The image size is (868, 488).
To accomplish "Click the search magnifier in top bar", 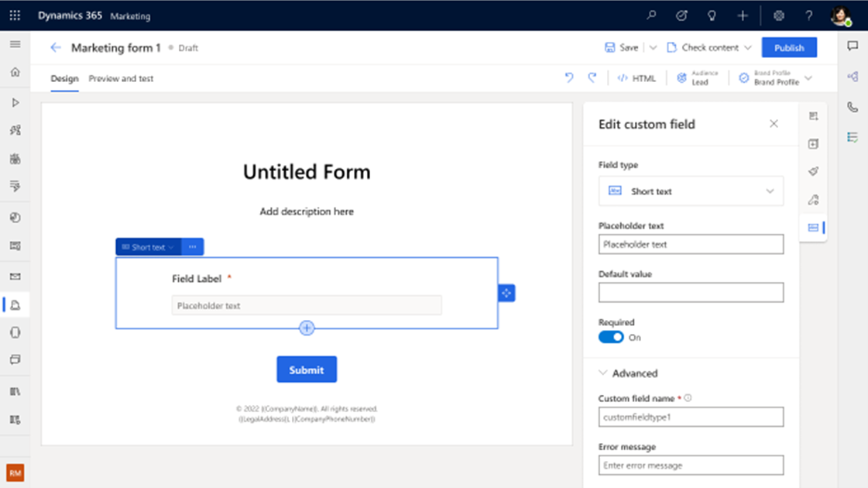I will [x=651, y=15].
